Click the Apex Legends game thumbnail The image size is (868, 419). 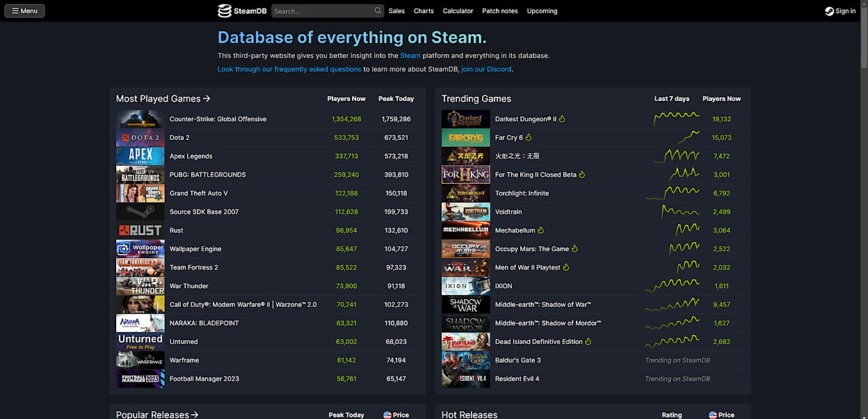point(140,156)
